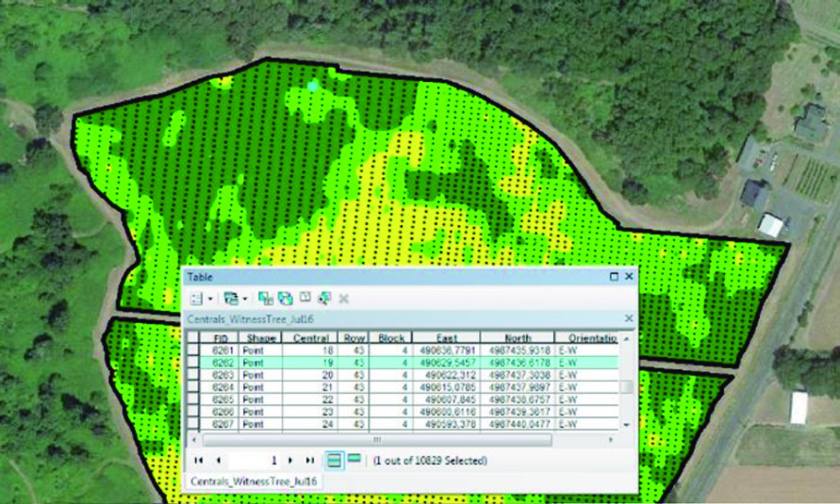The width and height of the screenshot is (840, 504).
Task: Expand the Related Tables dropdown arrow
Action: click(243, 300)
